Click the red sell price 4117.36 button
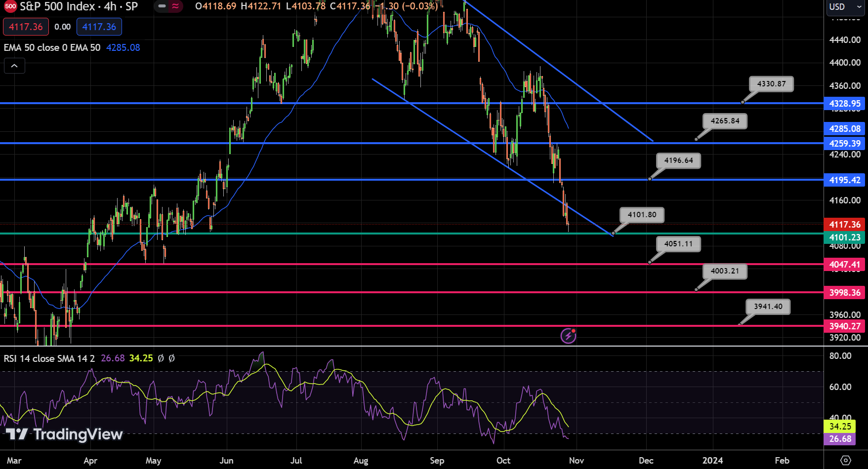Viewport: 868px width, 469px height. [26, 27]
